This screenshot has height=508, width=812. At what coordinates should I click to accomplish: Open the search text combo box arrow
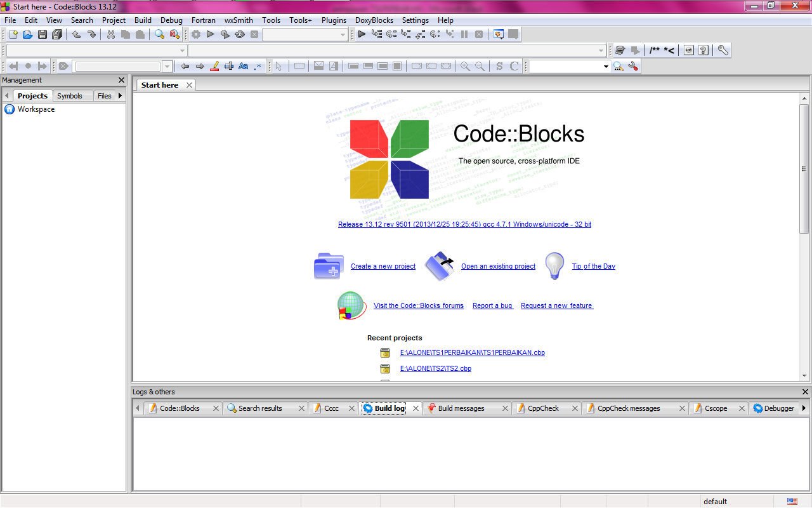click(x=606, y=66)
